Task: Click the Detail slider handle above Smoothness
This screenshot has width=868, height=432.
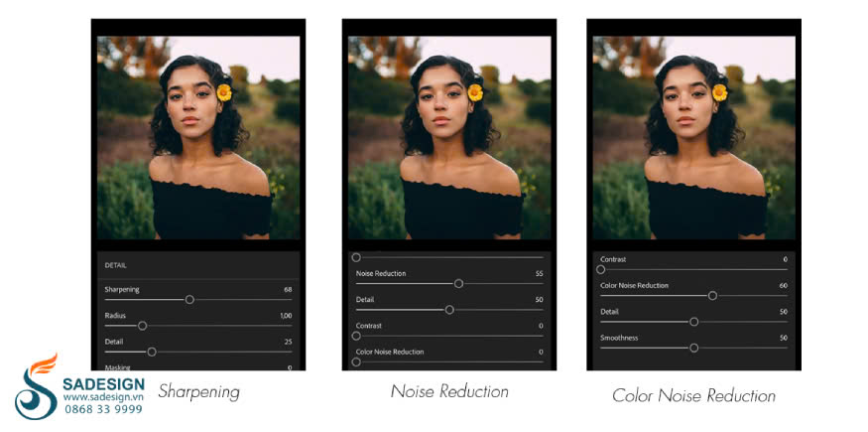Action: pyautogui.click(x=693, y=322)
